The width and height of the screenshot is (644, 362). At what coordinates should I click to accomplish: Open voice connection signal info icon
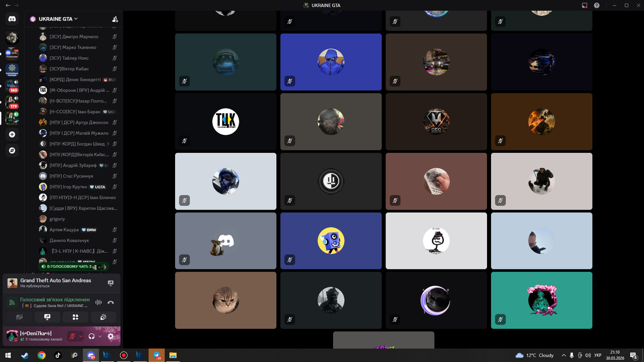click(12, 302)
